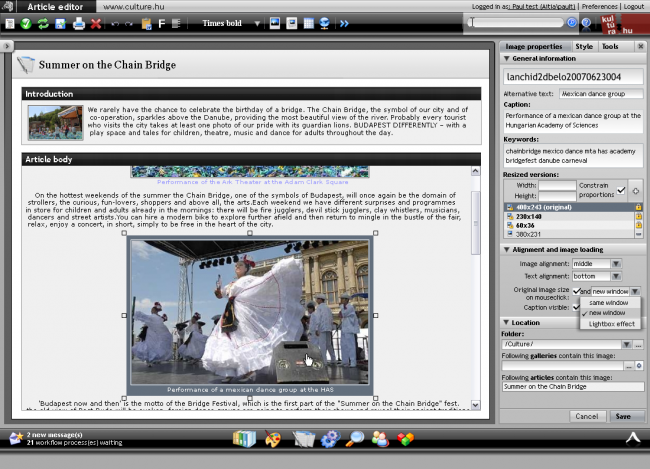The height and width of the screenshot is (469, 650).
Task: Click the save floppy disk icon
Action: (61, 24)
